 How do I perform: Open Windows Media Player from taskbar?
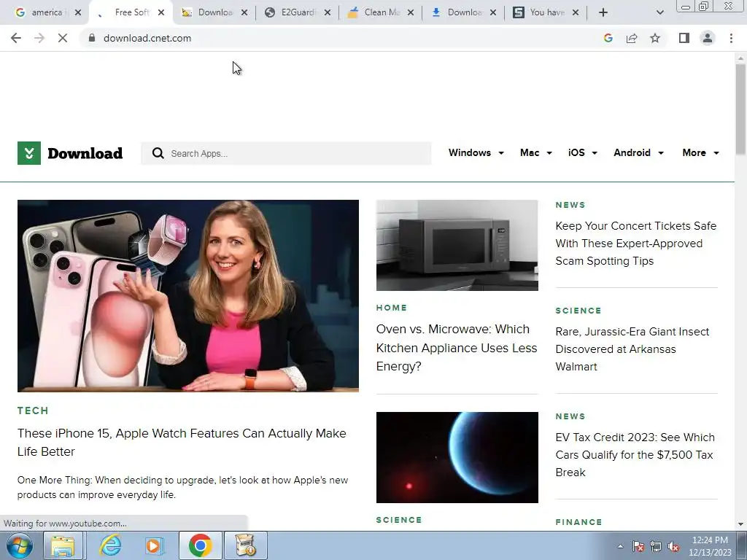click(x=155, y=545)
